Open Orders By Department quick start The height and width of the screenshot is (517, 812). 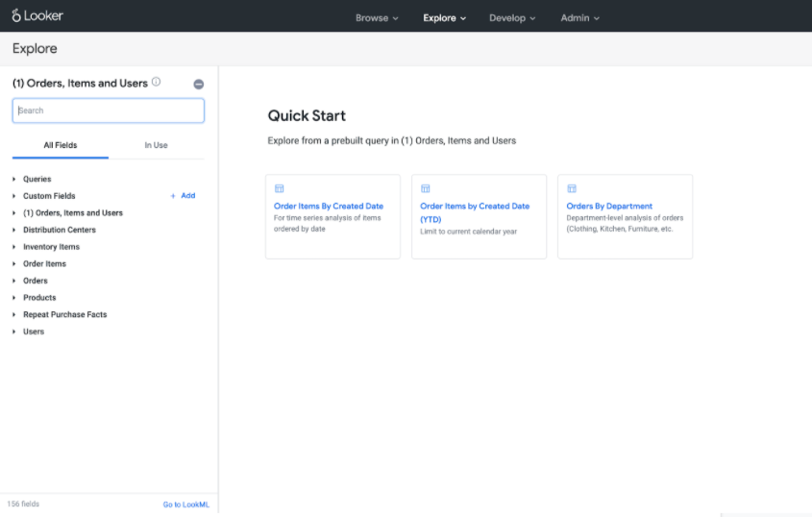pos(609,206)
